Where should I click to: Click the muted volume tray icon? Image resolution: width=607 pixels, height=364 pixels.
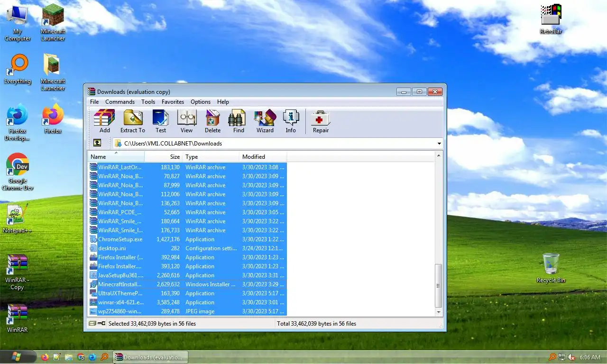point(571,357)
